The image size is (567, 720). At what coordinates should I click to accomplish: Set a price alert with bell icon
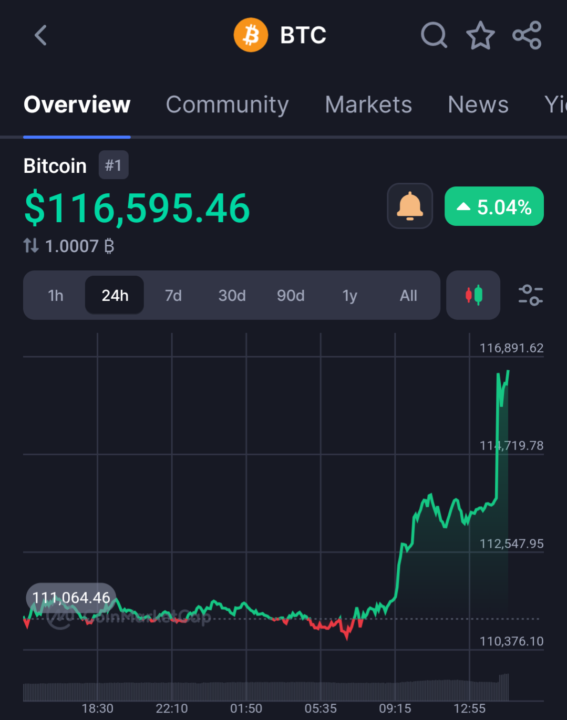point(410,206)
